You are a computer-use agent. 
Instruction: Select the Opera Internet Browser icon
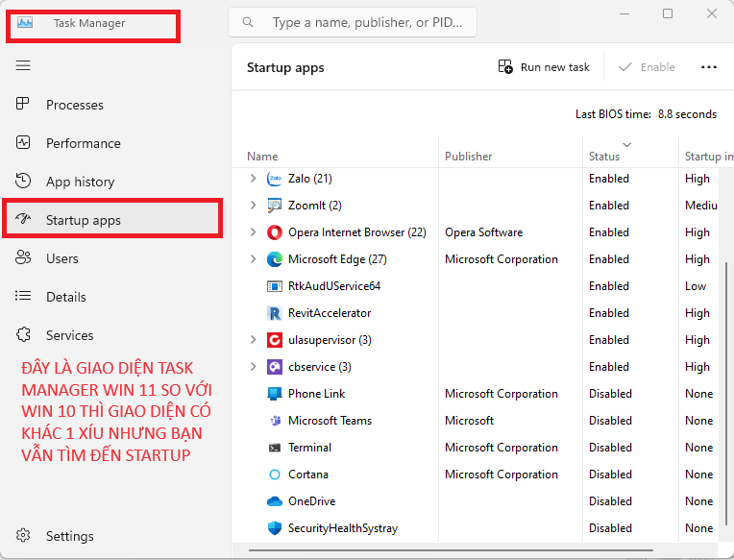point(274,232)
